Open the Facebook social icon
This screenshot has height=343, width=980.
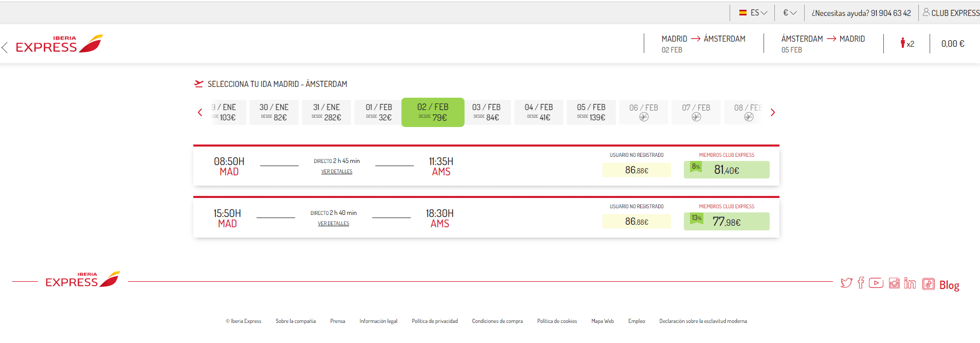[x=861, y=282]
